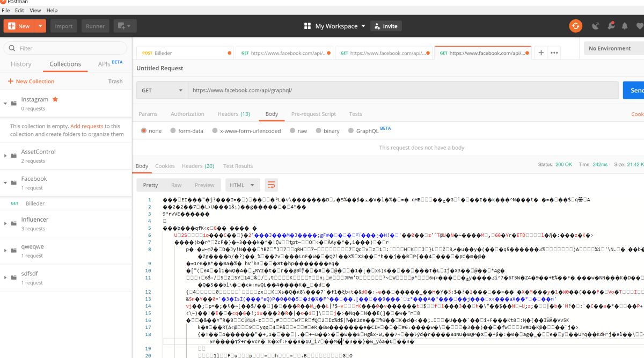644x358 pixels.
Task: Click the favorites heart icon
Action: pyautogui.click(x=639, y=26)
